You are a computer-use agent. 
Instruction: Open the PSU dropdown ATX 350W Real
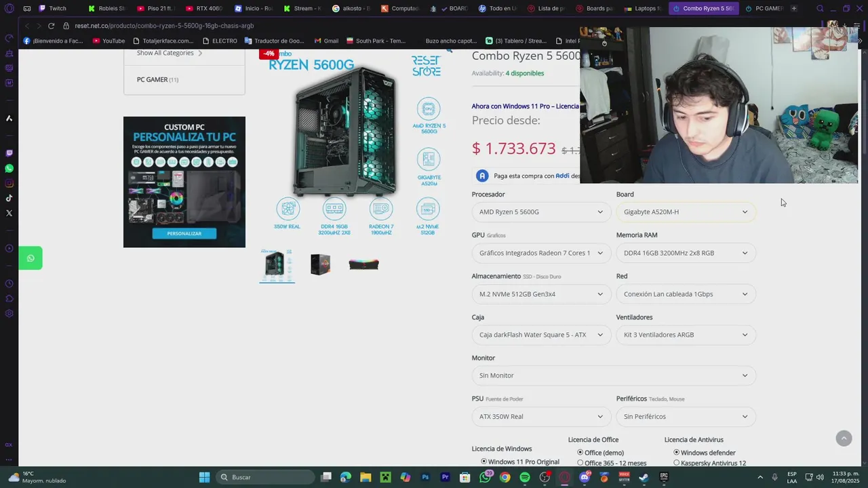click(541, 417)
